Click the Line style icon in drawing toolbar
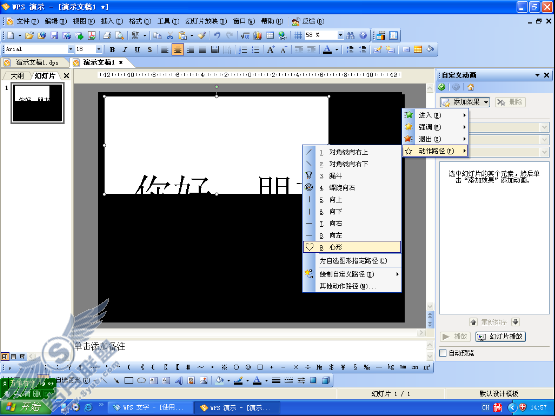 coord(276,381)
